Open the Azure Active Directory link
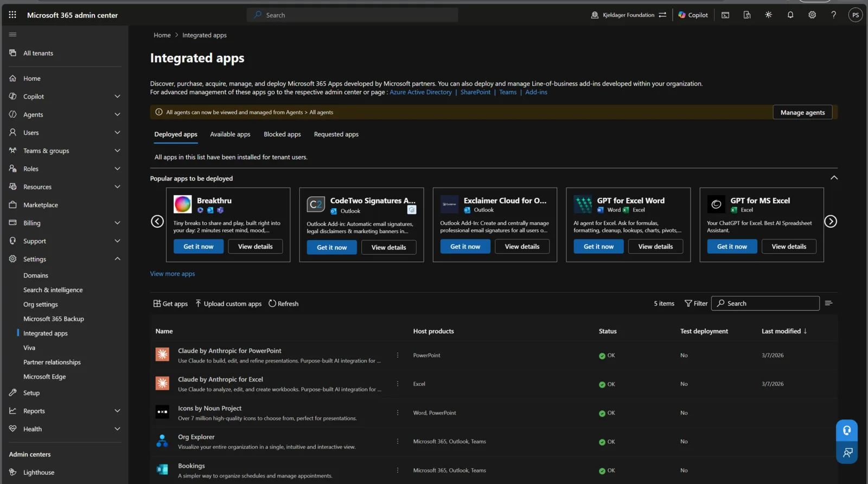The image size is (868, 484). (x=420, y=92)
